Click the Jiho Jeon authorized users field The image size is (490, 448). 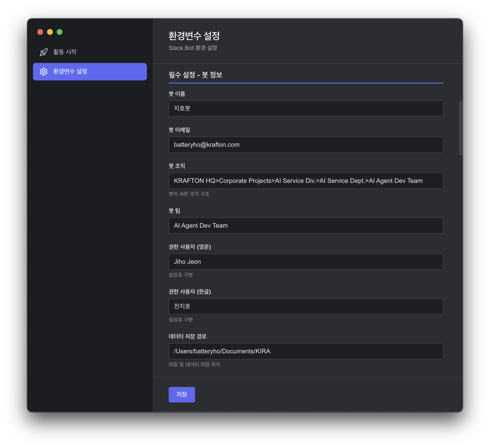(306, 262)
